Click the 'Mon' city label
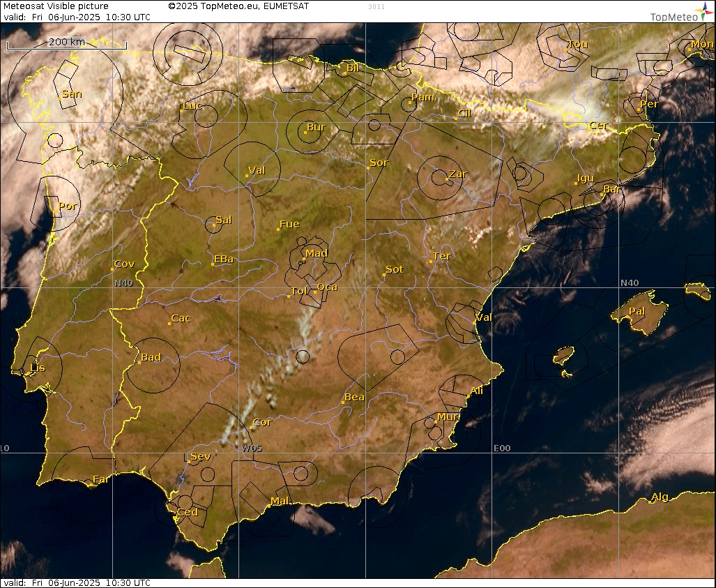716x588 pixels. [x=702, y=44]
